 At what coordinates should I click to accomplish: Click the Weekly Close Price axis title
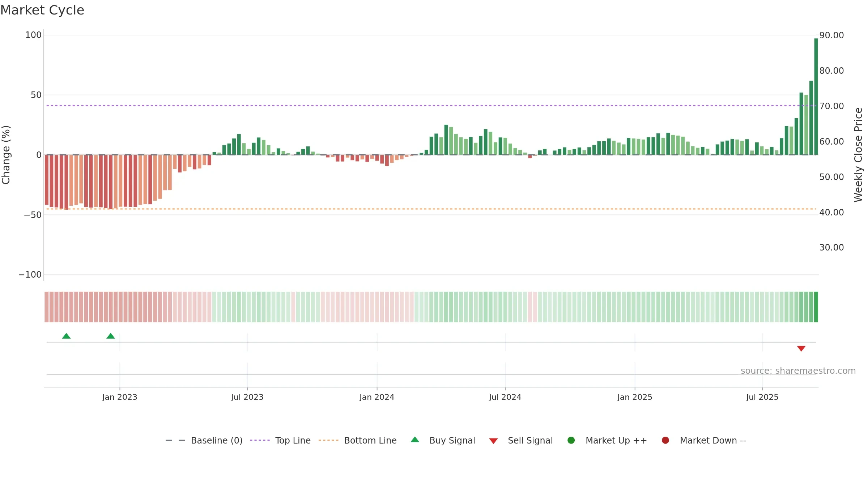click(x=859, y=155)
